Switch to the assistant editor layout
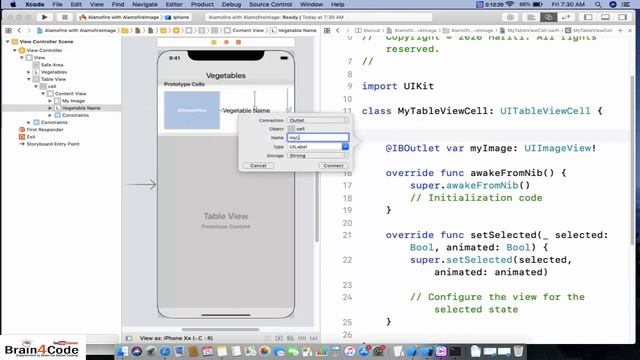The image size is (640, 360). point(548,17)
